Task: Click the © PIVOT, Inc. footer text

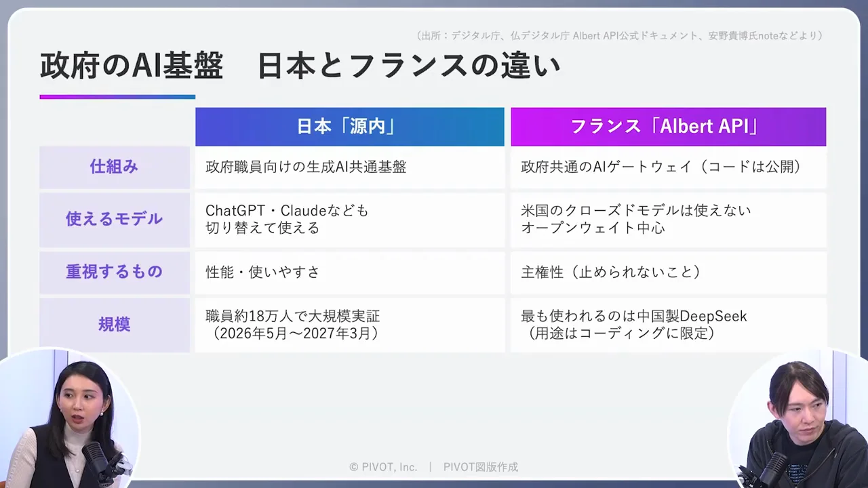Action: [x=383, y=467]
